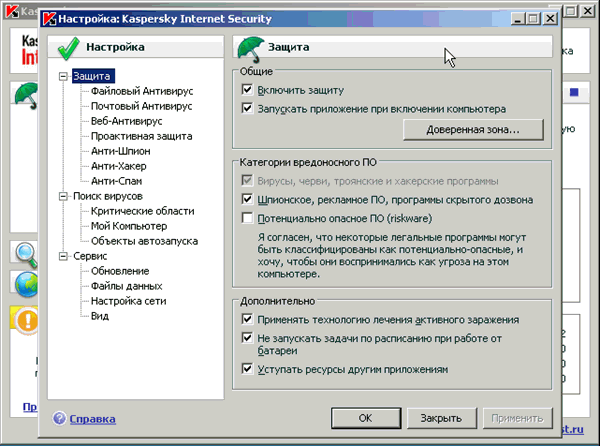Toggle 'Не запускать задачи по расписанию' checkbox
Screen dimensions: 600x446
pos(247,338)
